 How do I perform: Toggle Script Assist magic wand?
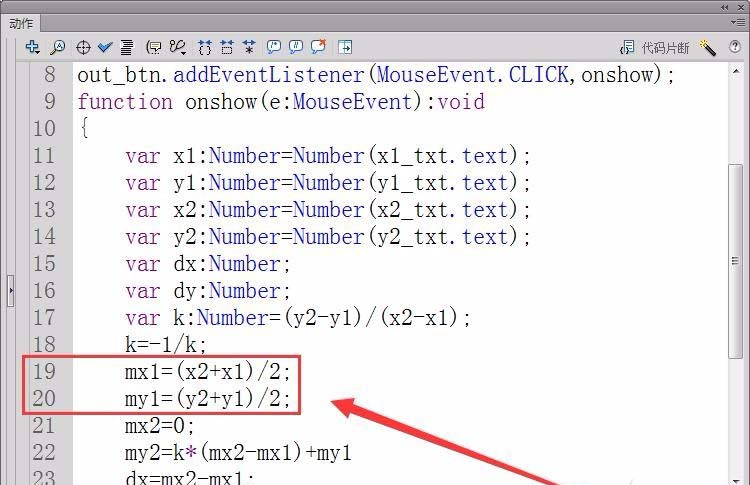click(x=707, y=47)
